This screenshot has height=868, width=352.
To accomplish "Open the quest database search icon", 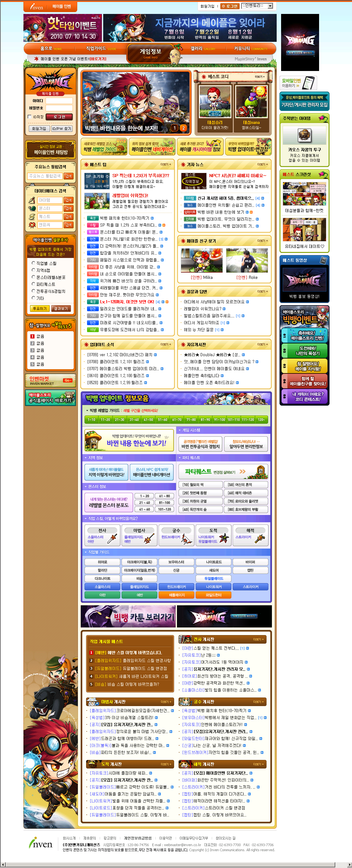I will [32, 217].
